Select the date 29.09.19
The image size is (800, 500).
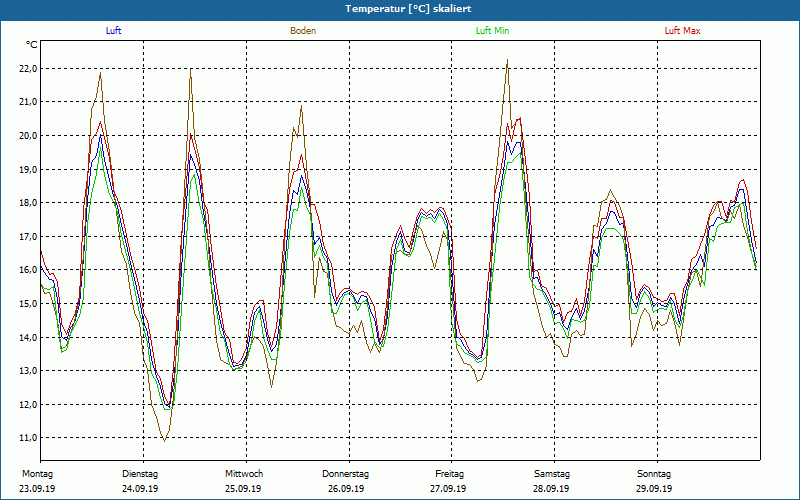655,489
